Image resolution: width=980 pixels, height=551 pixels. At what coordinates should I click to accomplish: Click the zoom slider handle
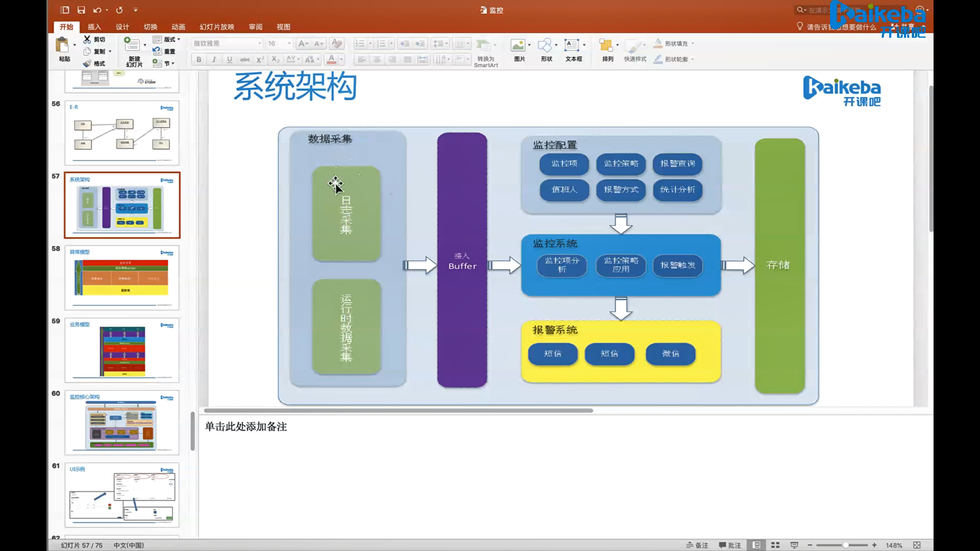click(x=846, y=545)
